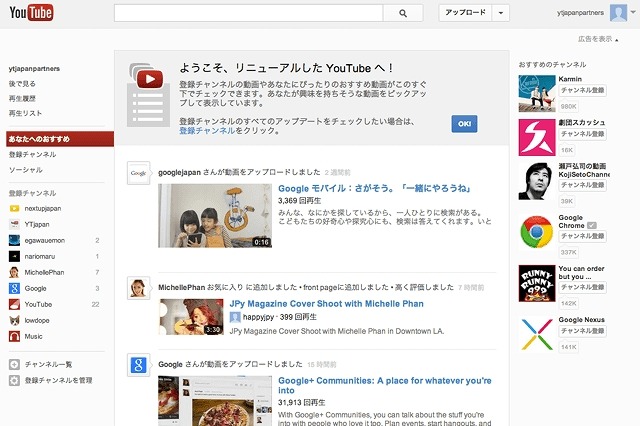The height and width of the screenshot is (426, 640).
Task: Toggle 広告を表示 expander
Action: [598, 39]
